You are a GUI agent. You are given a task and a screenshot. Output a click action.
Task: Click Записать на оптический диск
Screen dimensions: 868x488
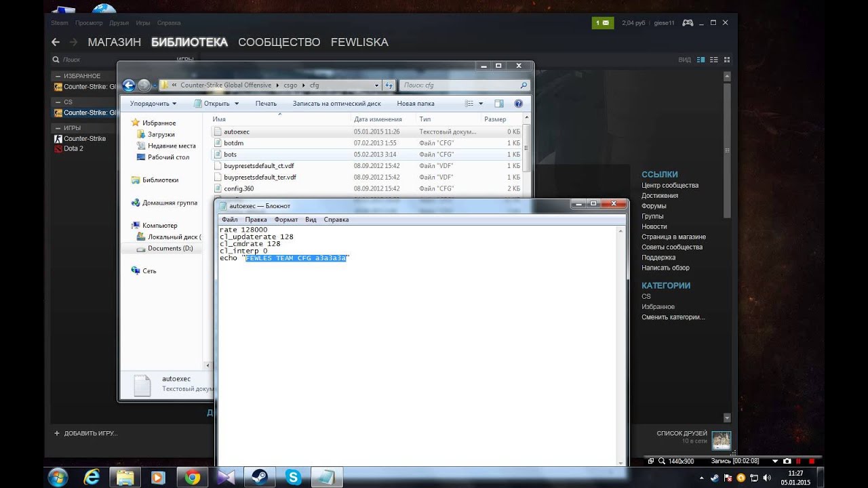coord(337,104)
